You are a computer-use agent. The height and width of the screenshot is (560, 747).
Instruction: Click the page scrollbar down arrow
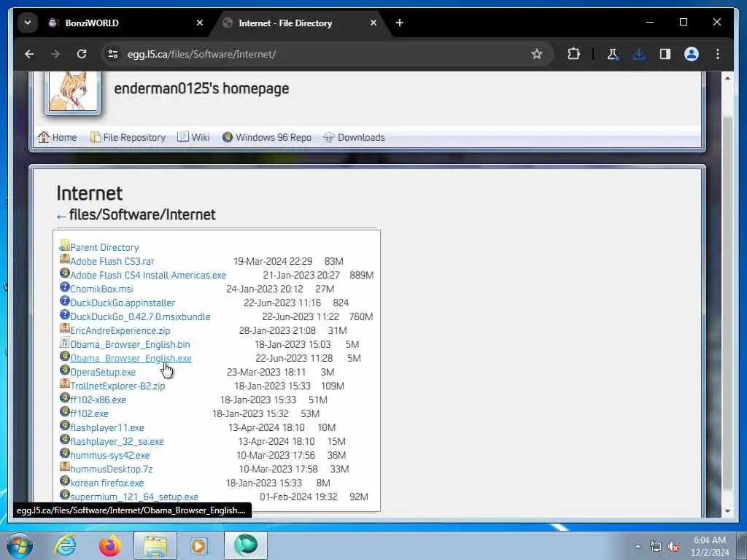[727, 511]
